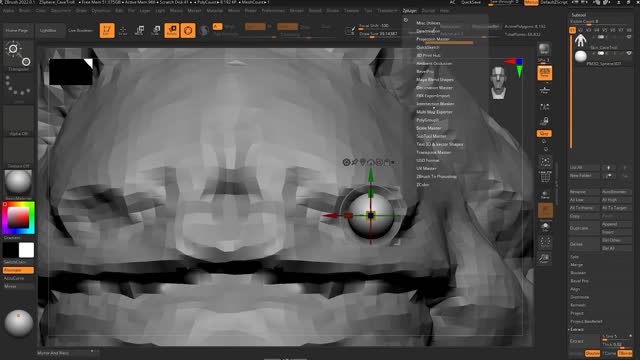Select the Draw mode icon

pos(123,30)
